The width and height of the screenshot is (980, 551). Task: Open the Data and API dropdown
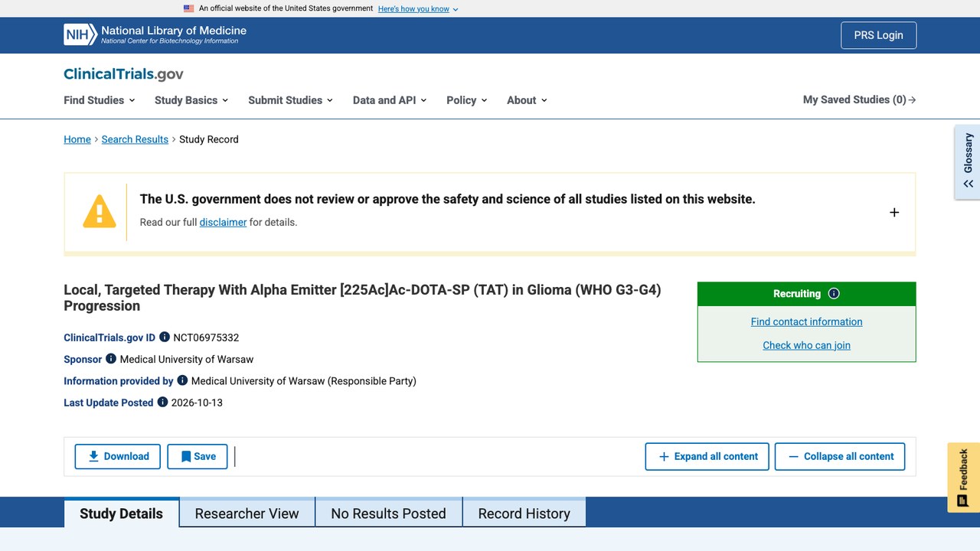[x=390, y=100]
